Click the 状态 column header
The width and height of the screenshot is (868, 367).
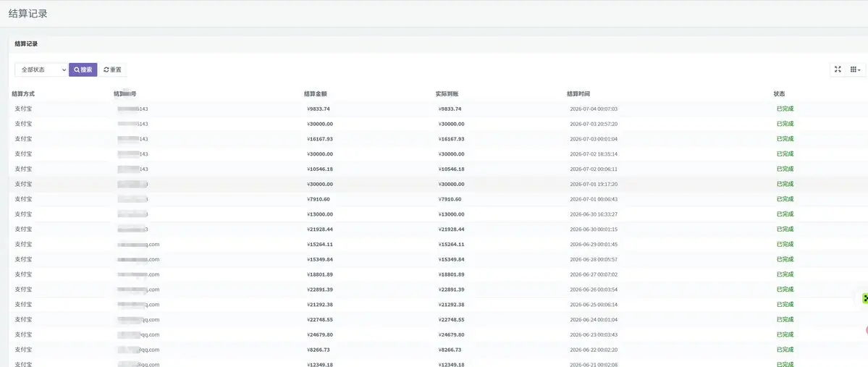click(x=779, y=94)
